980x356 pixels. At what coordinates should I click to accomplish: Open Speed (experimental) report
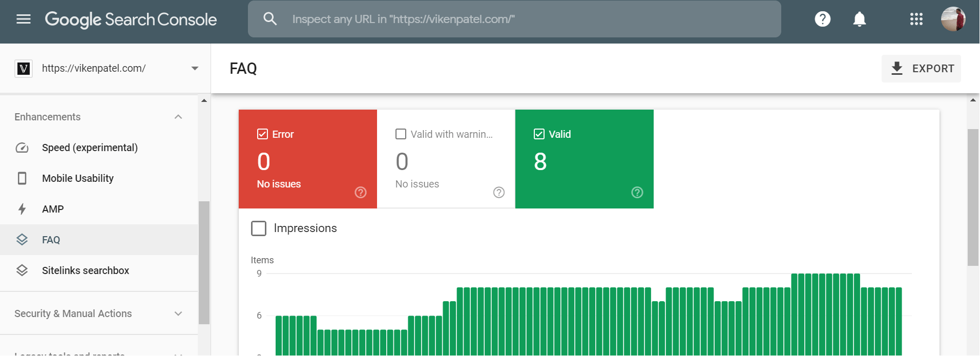coord(99,148)
